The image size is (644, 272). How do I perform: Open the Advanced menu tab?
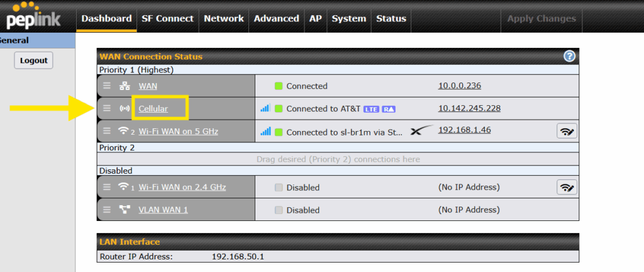[x=276, y=19]
